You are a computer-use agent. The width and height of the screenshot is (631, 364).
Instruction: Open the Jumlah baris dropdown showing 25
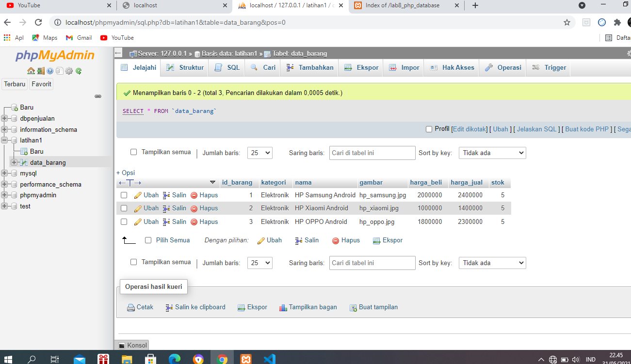coord(259,153)
